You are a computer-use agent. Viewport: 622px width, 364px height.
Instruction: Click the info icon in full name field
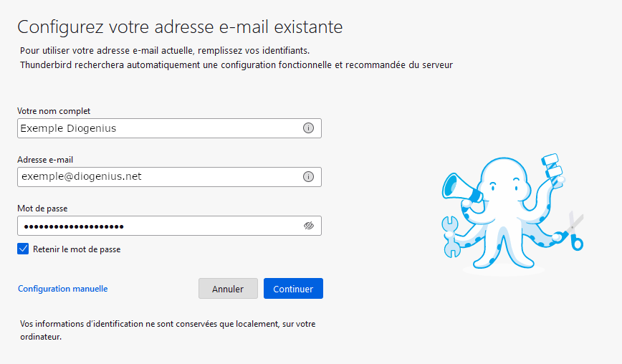[308, 128]
